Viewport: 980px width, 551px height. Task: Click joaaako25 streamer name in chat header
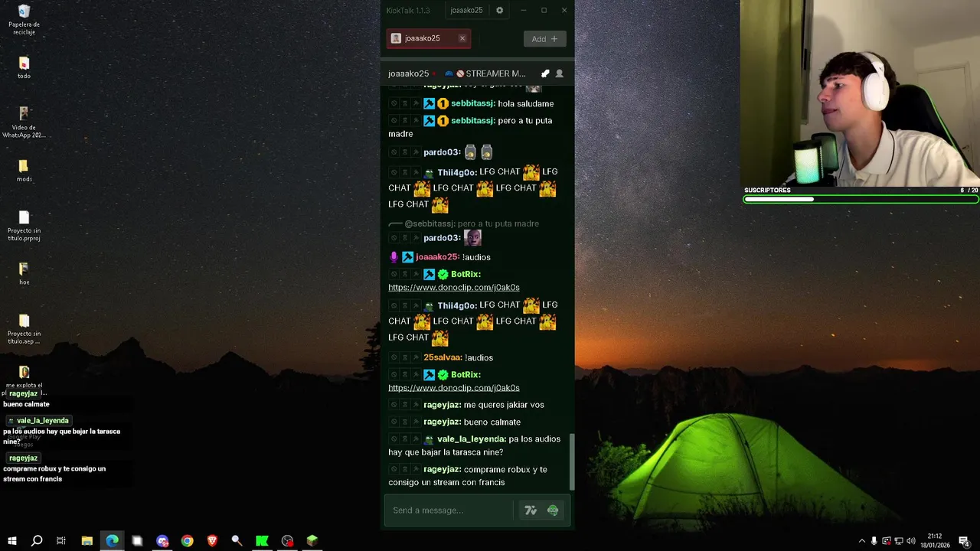(x=408, y=73)
